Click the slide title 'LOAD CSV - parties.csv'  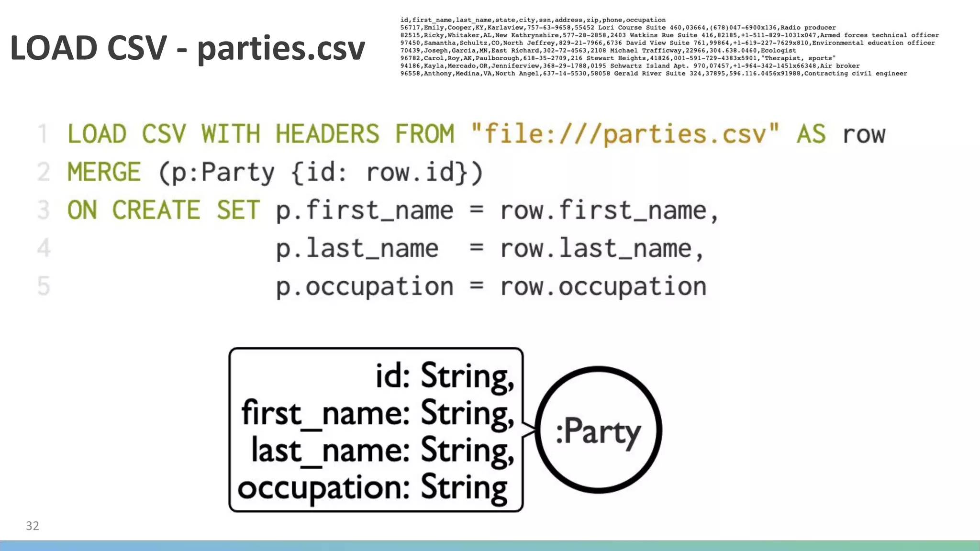pyautogui.click(x=187, y=48)
